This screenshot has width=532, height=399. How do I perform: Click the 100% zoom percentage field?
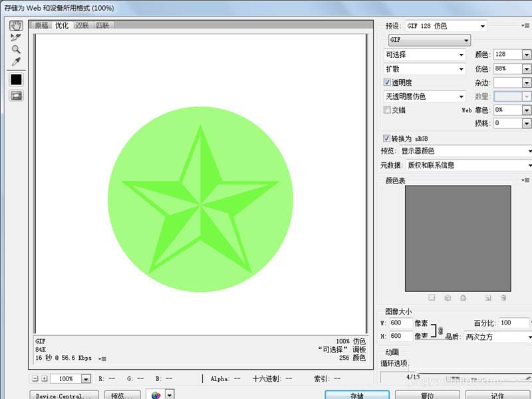pos(66,378)
